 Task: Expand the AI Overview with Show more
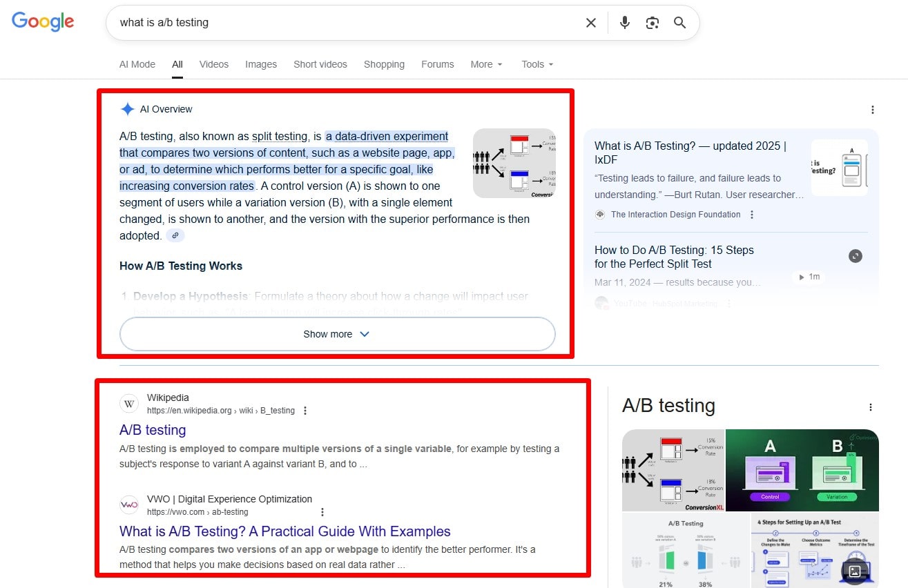(x=336, y=333)
